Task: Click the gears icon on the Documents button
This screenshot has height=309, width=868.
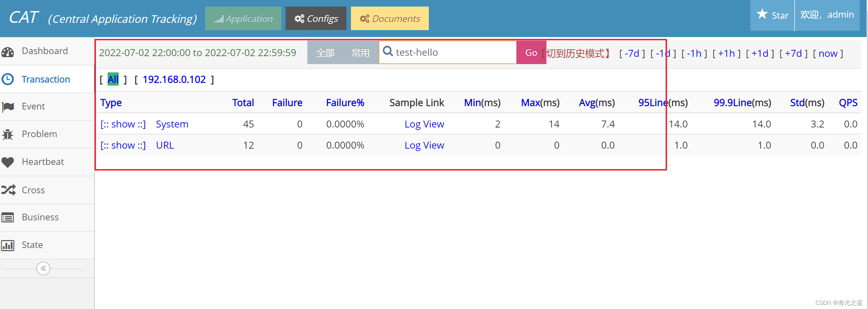Action: pyautogui.click(x=364, y=19)
